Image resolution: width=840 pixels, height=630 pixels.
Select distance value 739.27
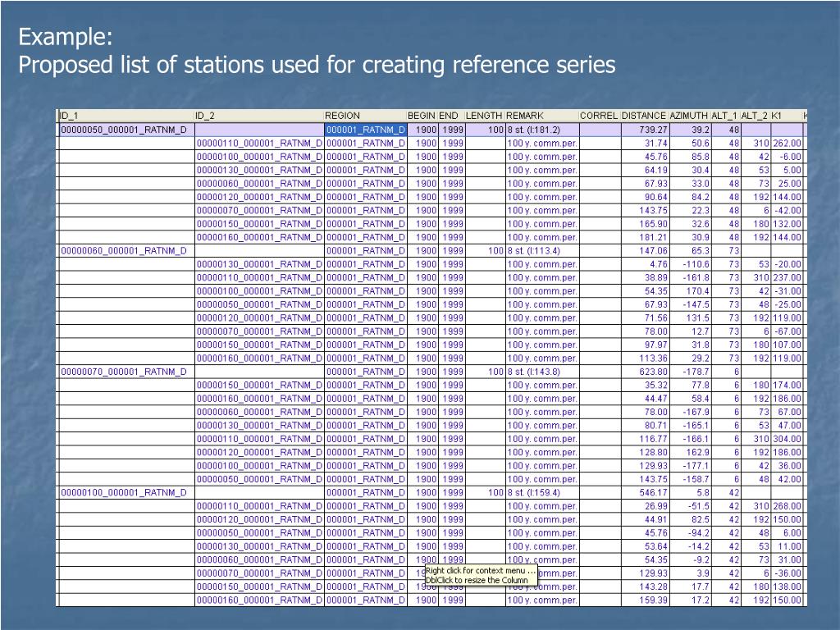[x=645, y=130]
